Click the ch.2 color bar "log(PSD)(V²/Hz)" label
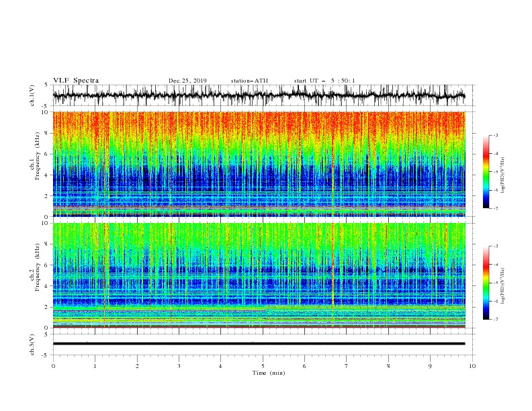The image size is (532, 411). 502,286
